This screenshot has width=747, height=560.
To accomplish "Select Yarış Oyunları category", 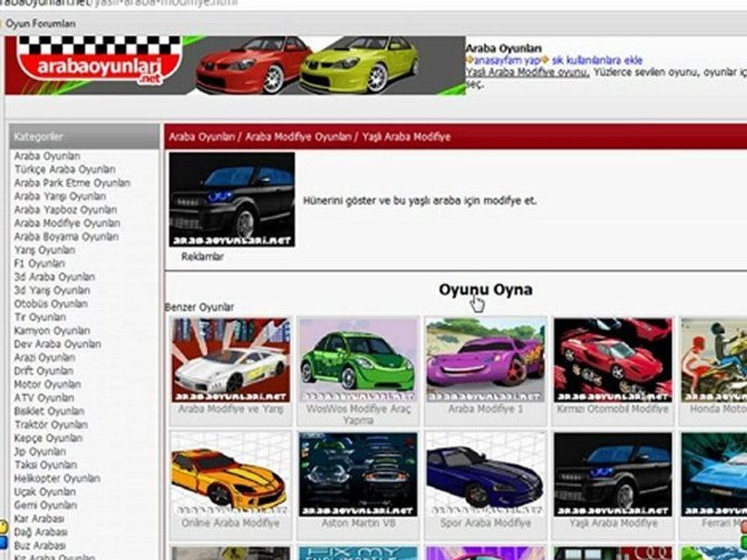I will tap(44, 250).
